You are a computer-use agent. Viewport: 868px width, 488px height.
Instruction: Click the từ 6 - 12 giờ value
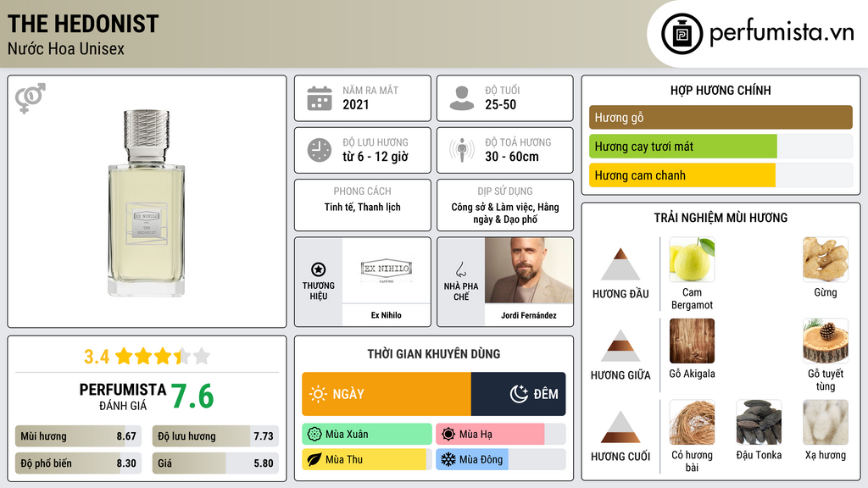[x=376, y=157]
